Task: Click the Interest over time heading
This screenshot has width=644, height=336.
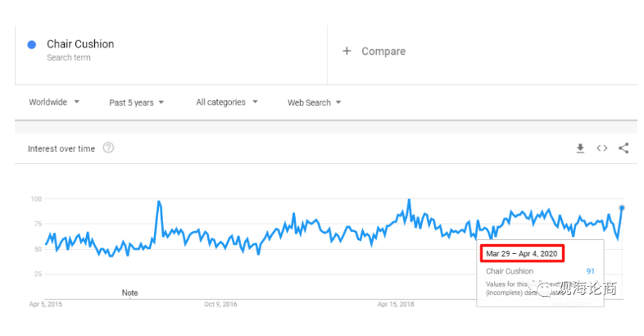Action: pyautogui.click(x=61, y=148)
